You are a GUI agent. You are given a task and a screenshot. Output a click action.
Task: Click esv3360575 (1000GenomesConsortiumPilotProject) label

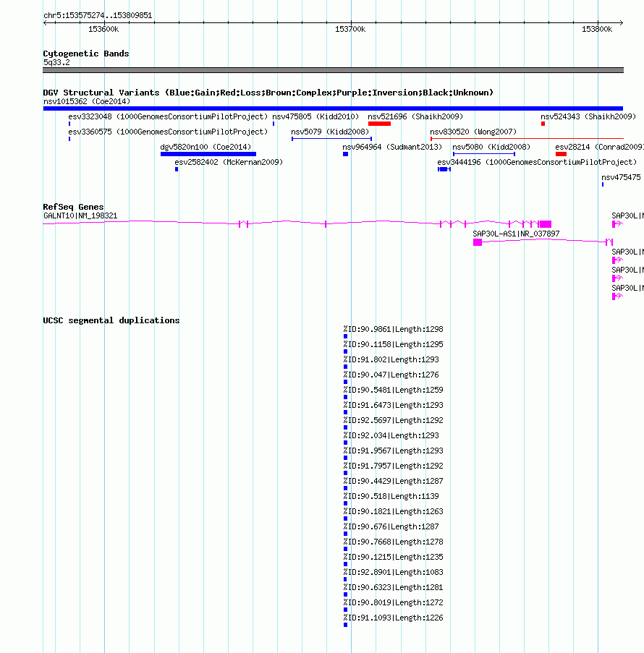coord(168,132)
